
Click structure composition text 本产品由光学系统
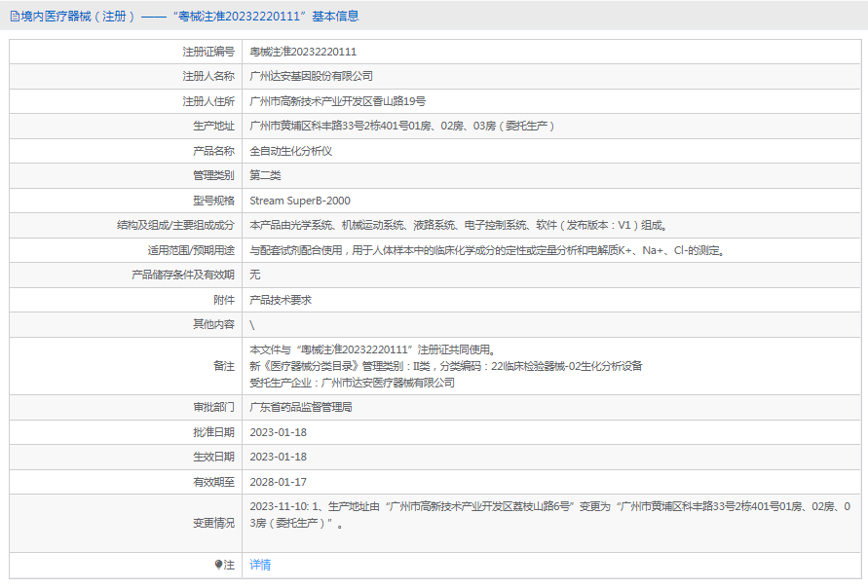click(x=459, y=225)
